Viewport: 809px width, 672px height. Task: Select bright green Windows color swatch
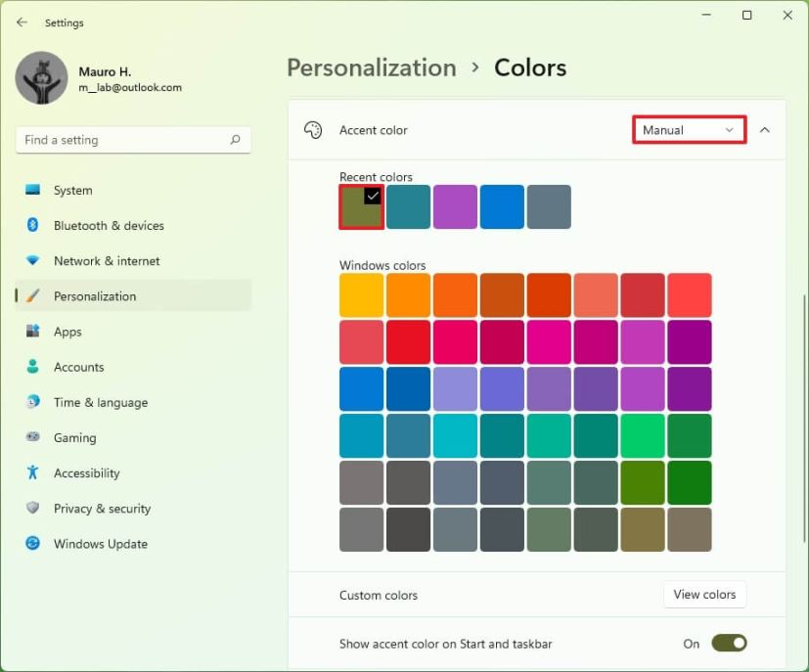(643, 436)
